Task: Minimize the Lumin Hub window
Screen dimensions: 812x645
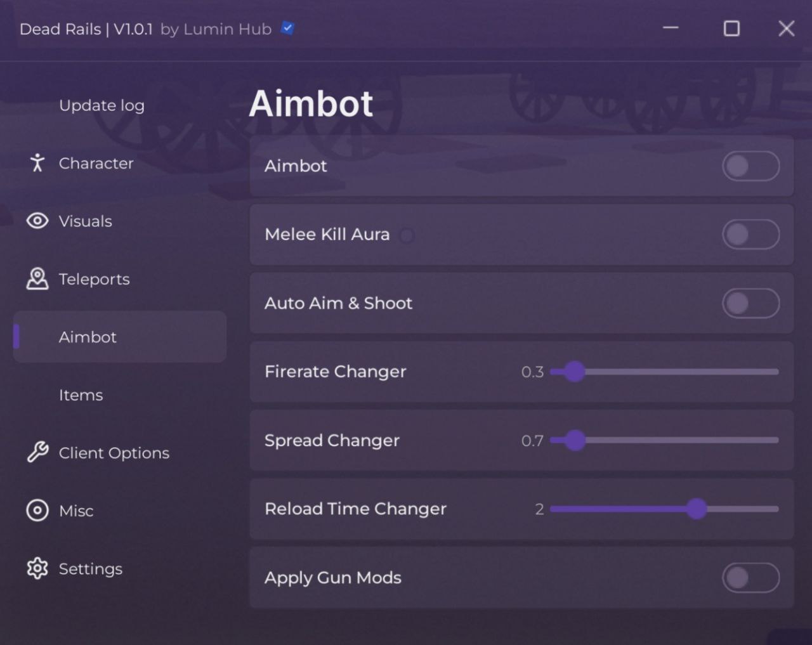Action: [x=671, y=29]
